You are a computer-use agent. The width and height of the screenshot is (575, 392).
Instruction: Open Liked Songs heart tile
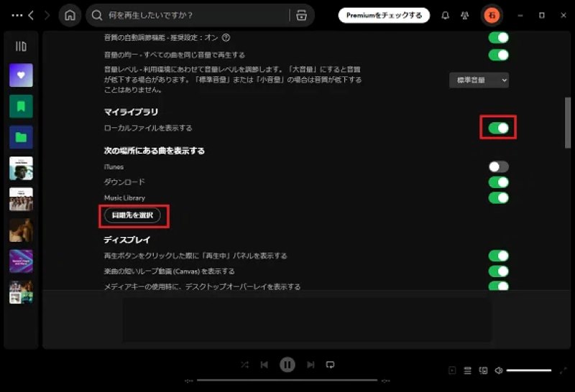pos(21,75)
